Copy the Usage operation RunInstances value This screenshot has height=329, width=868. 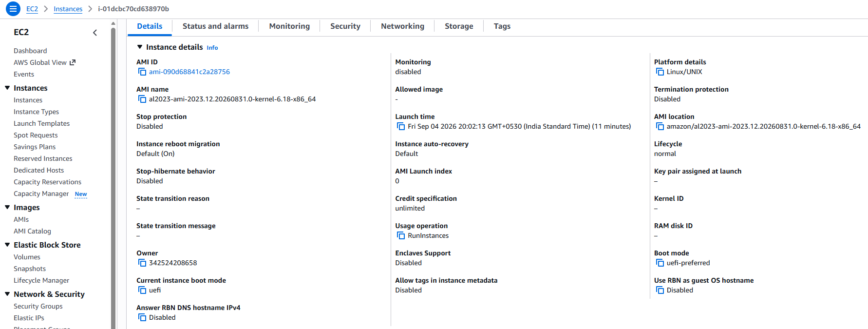point(401,235)
